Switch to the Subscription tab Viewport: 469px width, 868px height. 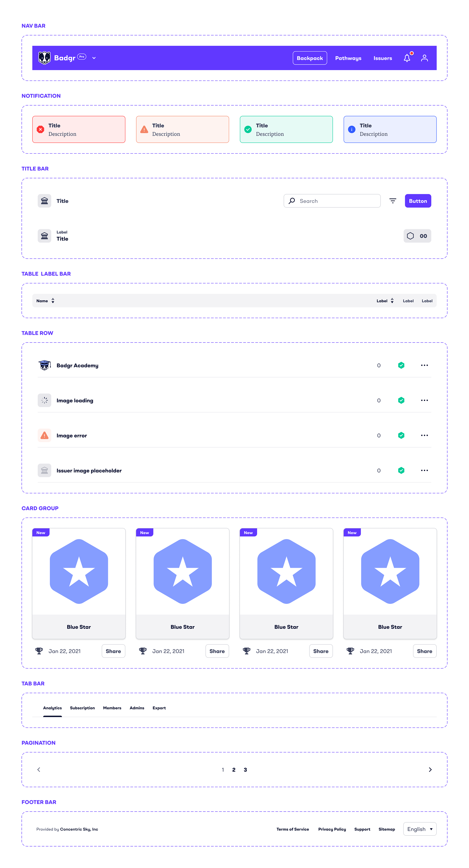point(82,708)
